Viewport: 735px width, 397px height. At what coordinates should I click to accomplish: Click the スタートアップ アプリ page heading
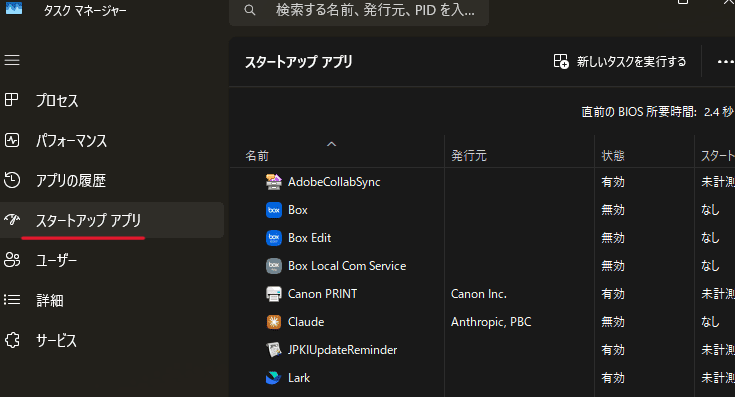click(x=299, y=62)
